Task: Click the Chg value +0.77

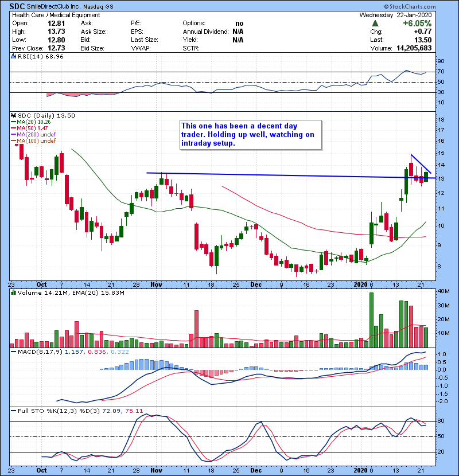Action: (x=422, y=32)
